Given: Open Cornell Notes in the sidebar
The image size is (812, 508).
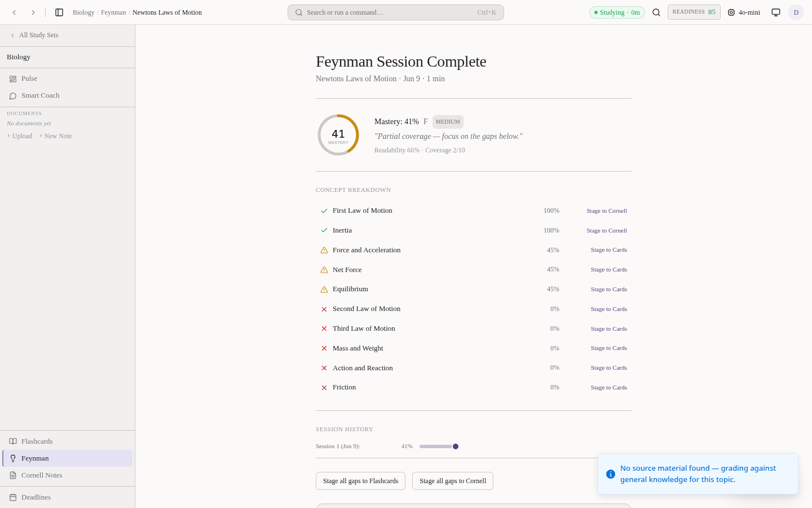Looking at the screenshot, I should [x=68, y=475].
